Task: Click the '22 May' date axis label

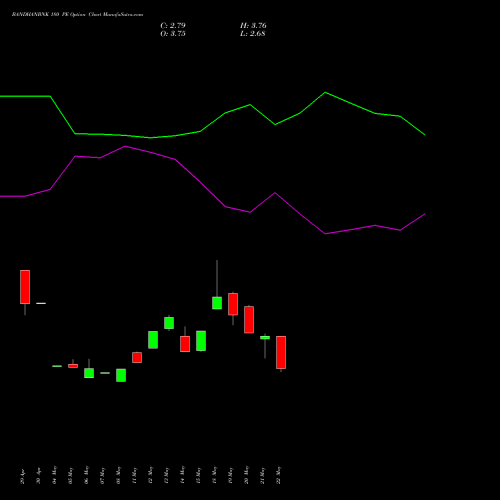Action: click(279, 475)
